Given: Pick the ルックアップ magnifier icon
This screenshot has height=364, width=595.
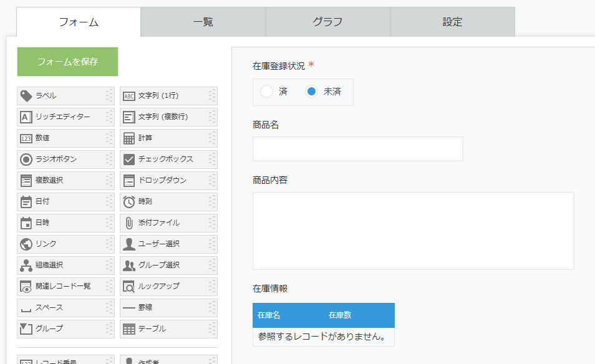Looking at the screenshot, I should coord(129,287).
